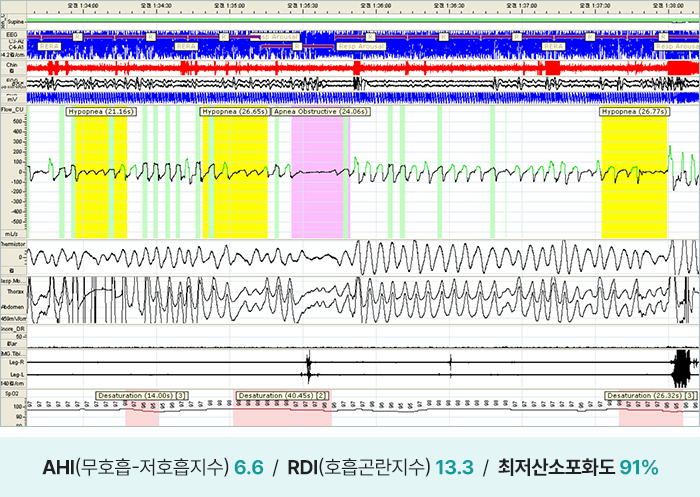Click the pink obstructive apnea highlighted region
Screen dimensions: 700x497
click(x=321, y=179)
